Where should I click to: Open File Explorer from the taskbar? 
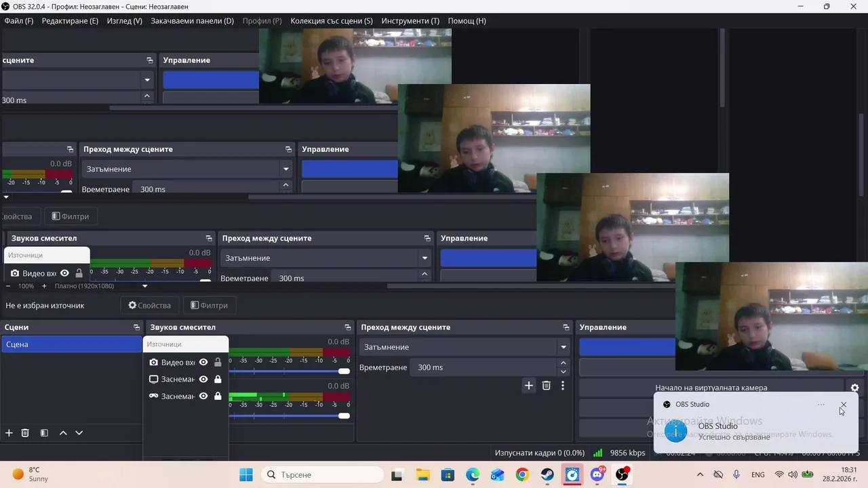click(x=422, y=475)
